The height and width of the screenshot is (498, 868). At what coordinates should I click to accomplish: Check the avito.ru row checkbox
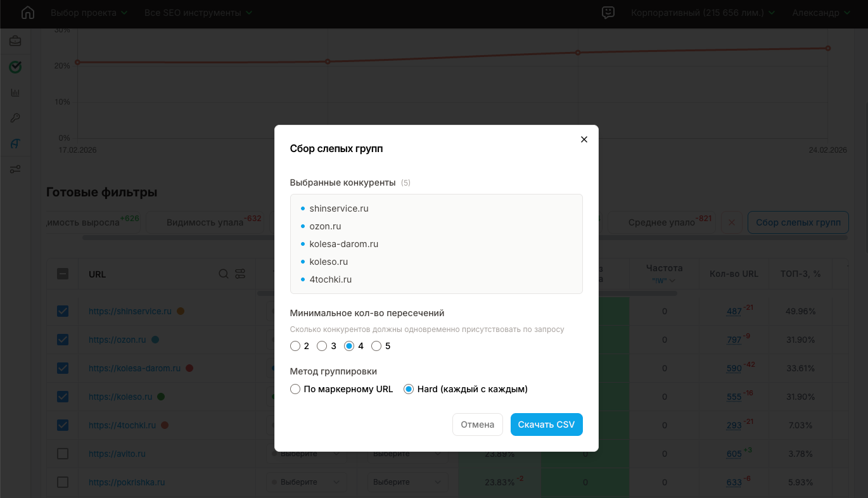(63, 454)
